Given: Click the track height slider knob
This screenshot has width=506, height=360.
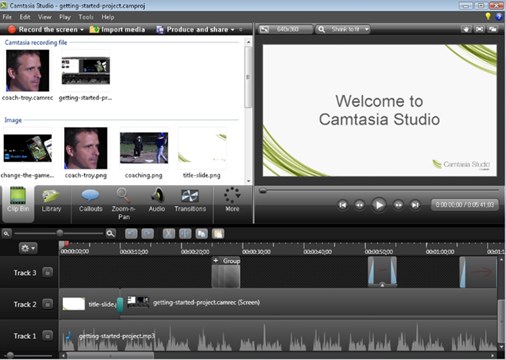Looking at the screenshot, I should (x=10, y=355).
